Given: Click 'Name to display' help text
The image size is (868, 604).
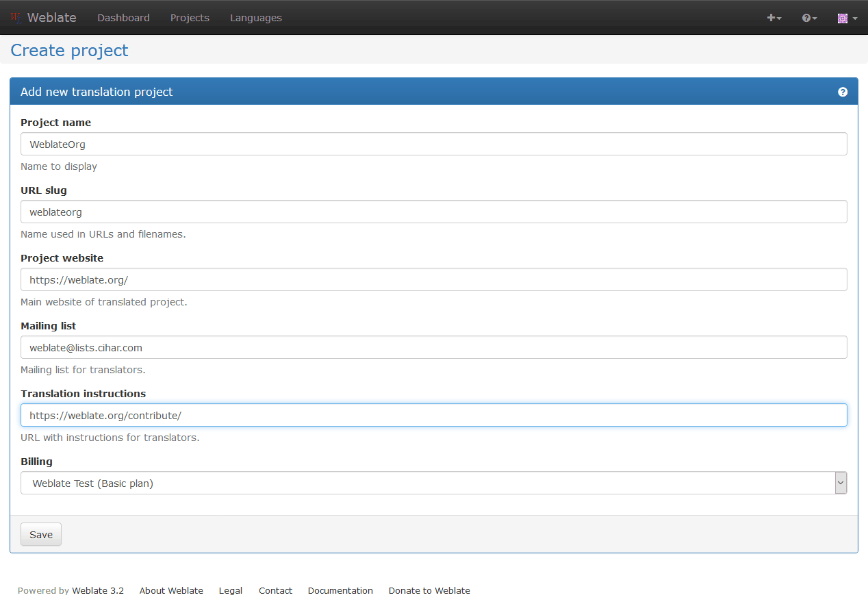Looking at the screenshot, I should click(x=59, y=166).
